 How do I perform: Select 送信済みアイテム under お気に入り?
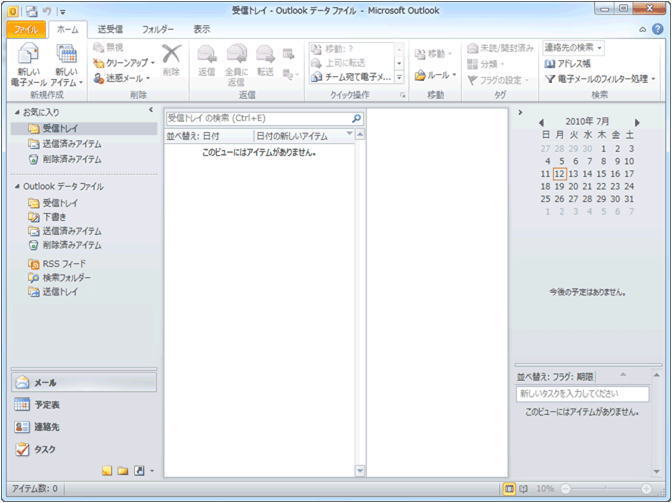coord(65,144)
